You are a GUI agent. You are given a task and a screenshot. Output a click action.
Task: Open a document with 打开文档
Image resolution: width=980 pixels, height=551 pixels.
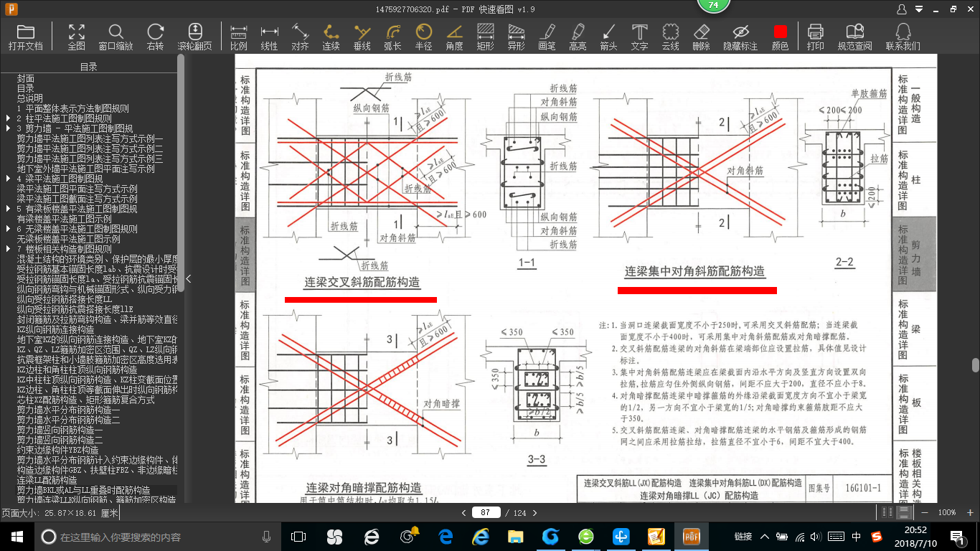[x=26, y=37]
